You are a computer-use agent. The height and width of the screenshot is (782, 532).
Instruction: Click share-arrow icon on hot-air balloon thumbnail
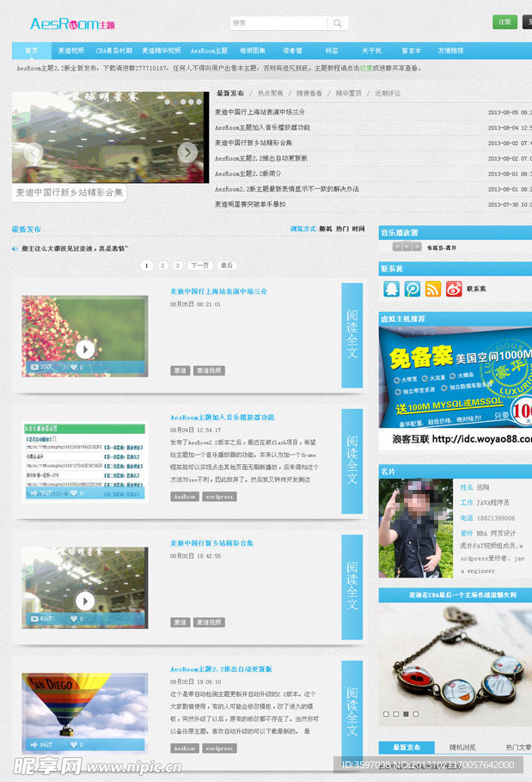[x=34, y=744]
